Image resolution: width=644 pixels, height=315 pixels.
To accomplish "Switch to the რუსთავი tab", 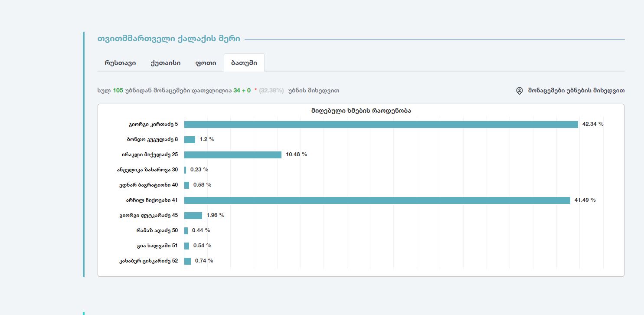I will click(120, 63).
